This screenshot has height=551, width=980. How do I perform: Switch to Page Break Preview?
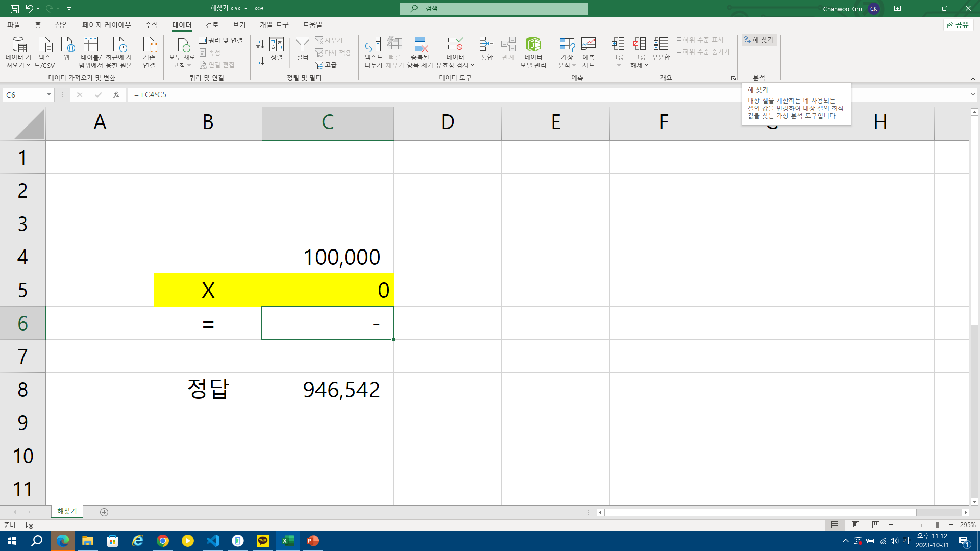click(x=876, y=525)
